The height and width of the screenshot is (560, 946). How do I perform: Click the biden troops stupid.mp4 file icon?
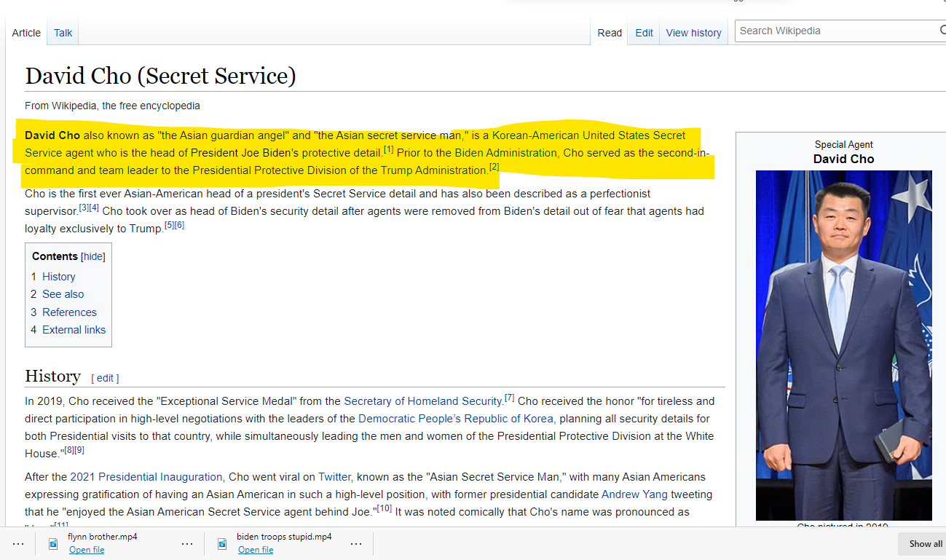point(222,543)
